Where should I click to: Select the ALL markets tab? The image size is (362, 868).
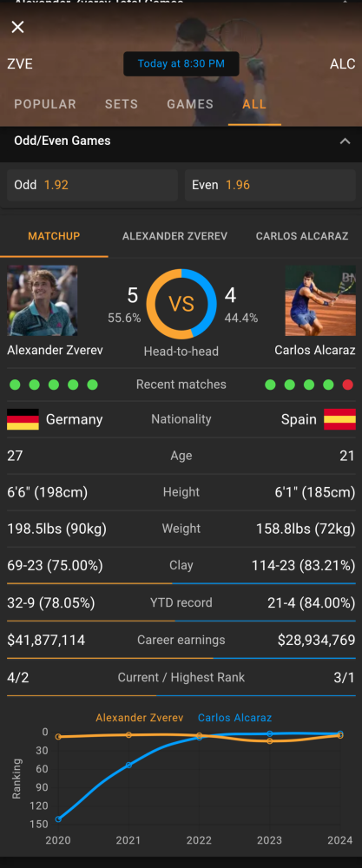[x=254, y=104]
